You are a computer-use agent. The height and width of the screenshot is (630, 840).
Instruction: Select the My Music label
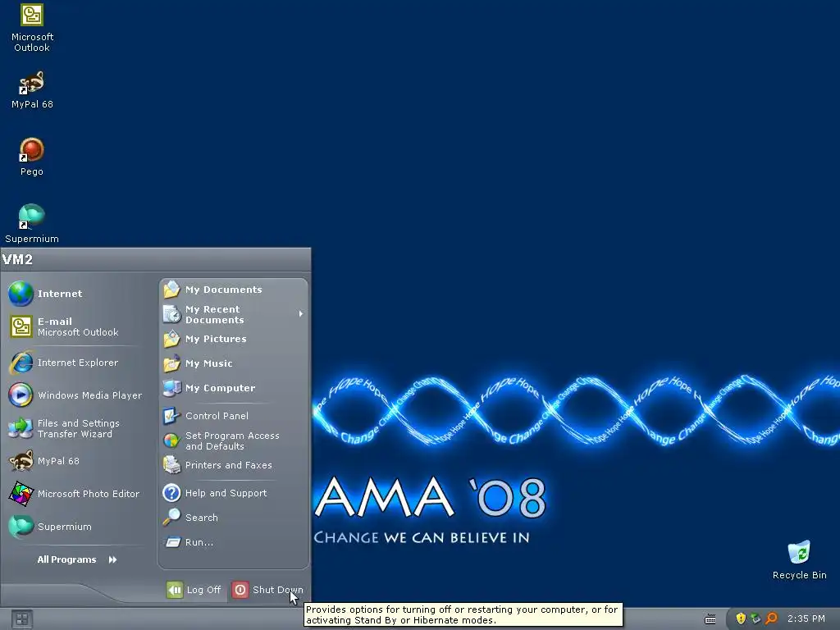click(x=209, y=363)
